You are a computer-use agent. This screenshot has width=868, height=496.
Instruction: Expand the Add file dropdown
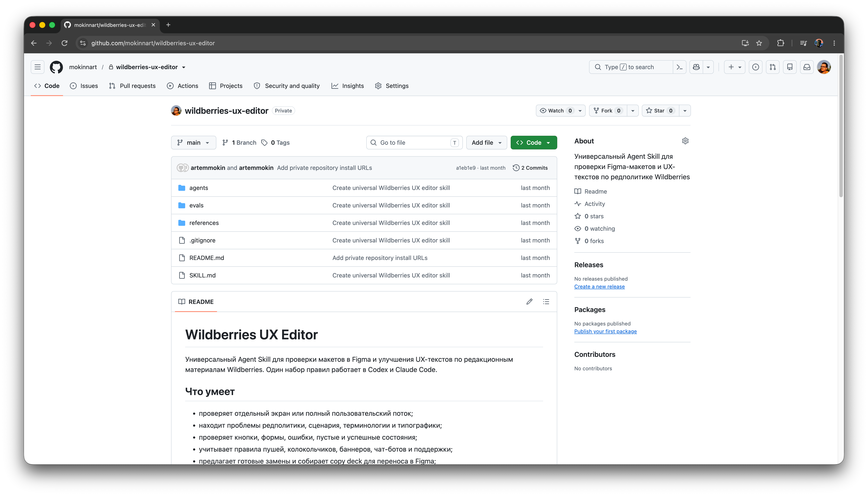tap(487, 143)
